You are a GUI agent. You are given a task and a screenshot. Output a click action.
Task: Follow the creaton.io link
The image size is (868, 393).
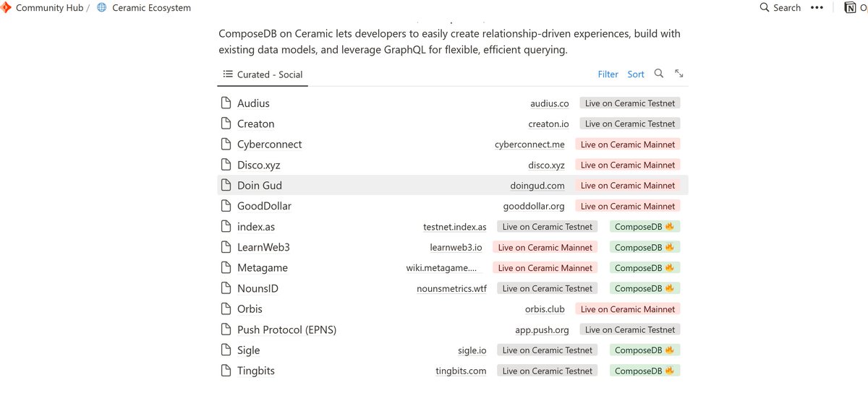tap(549, 124)
